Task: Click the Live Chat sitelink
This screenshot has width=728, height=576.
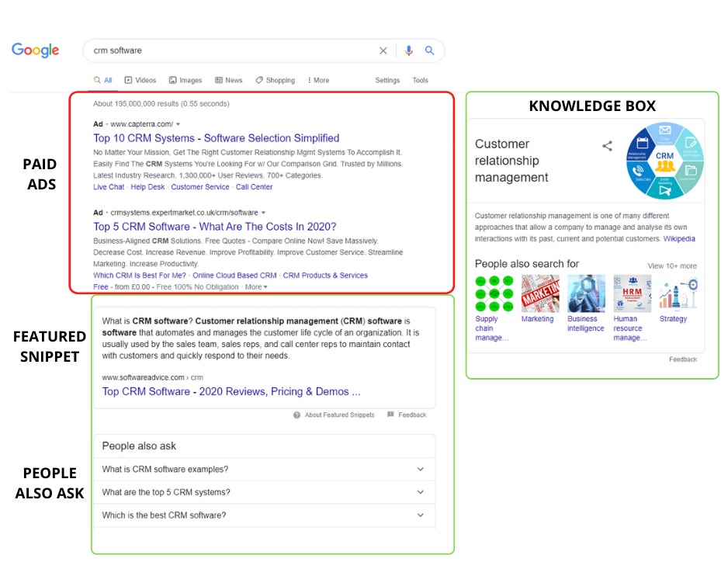Action: pyautogui.click(x=109, y=187)
